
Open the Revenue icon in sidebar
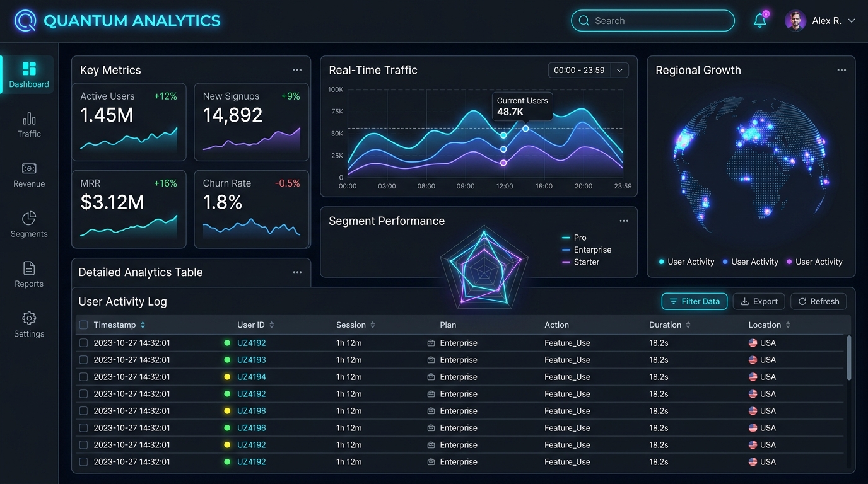click(29, 168)
